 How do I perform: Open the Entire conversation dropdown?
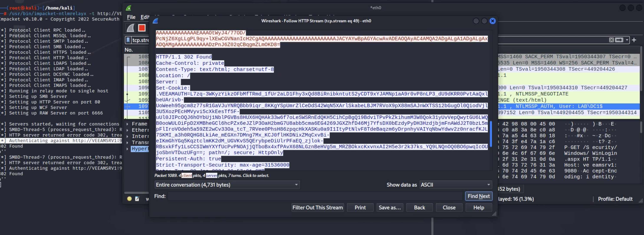pos(227,185)
